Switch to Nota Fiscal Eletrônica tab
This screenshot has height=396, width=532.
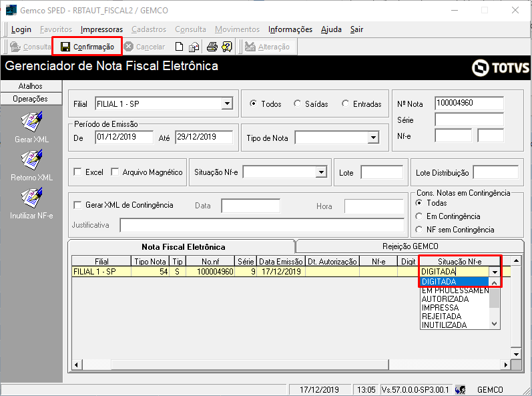(x=183, y=246)
